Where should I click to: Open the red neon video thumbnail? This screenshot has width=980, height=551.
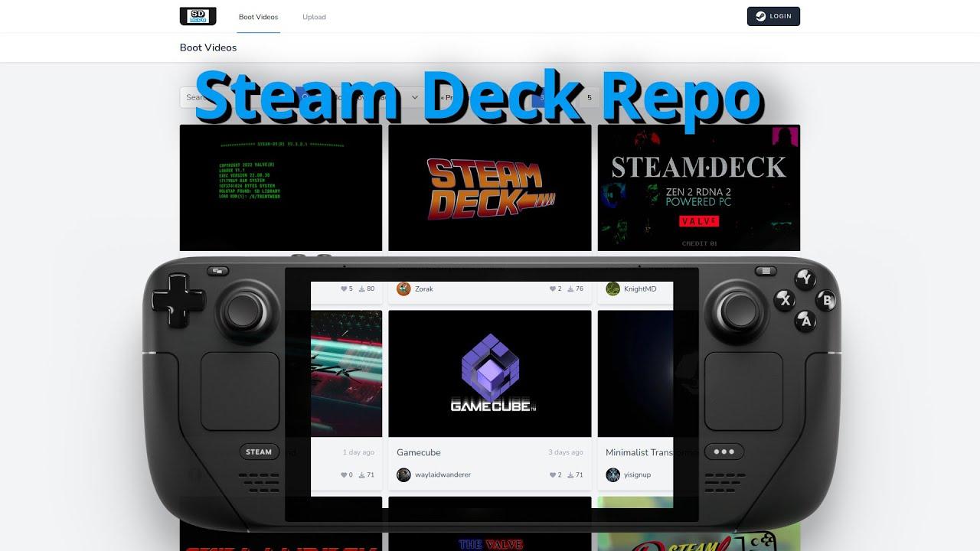346,373
